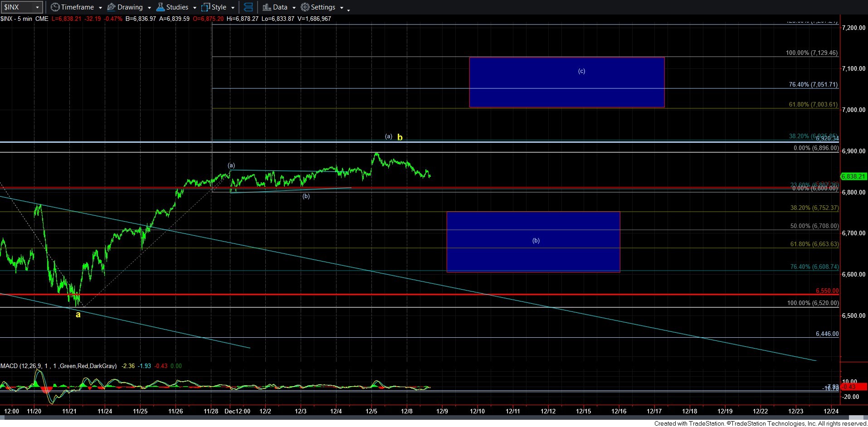Open the Settings menu label
This screenshot has width=868, height=427.
point(323,7)
